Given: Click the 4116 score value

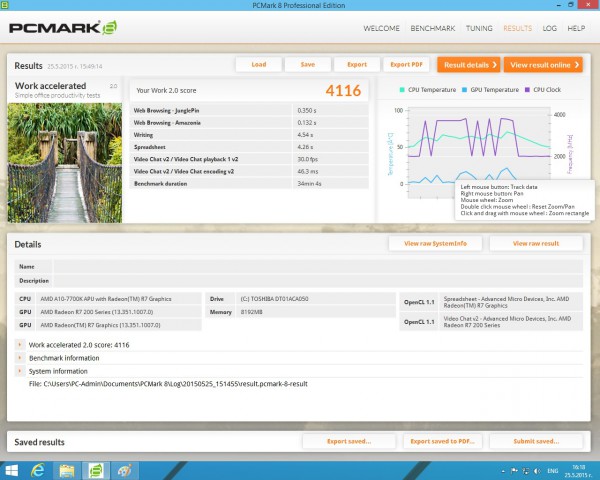Looking at the screenshot, I should [x=343, y=91].
